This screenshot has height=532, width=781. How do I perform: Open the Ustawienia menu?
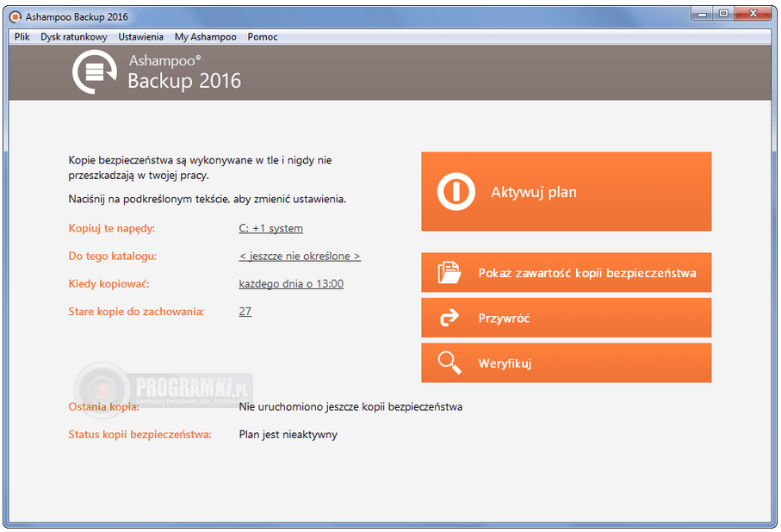pyautogui.click(x=140, y=37)
